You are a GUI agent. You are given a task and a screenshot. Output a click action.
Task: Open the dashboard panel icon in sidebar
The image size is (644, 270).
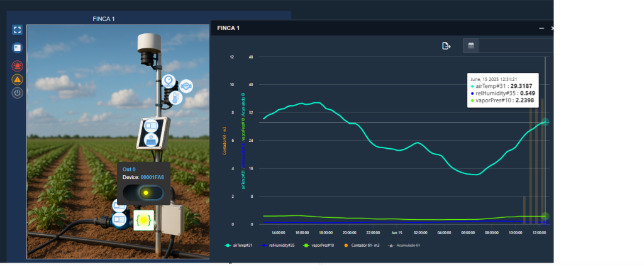pyautogui.click(x=18, y=48)
